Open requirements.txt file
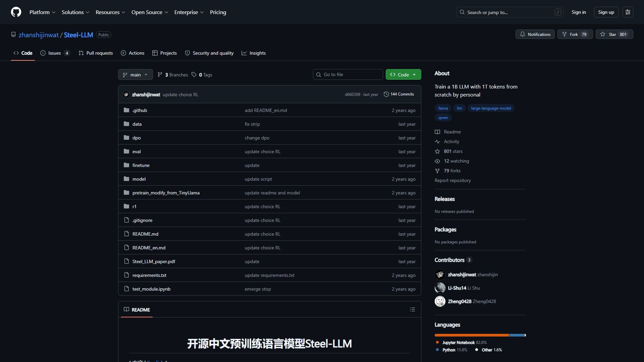This screenshot has width=644, height=362. 149,275
